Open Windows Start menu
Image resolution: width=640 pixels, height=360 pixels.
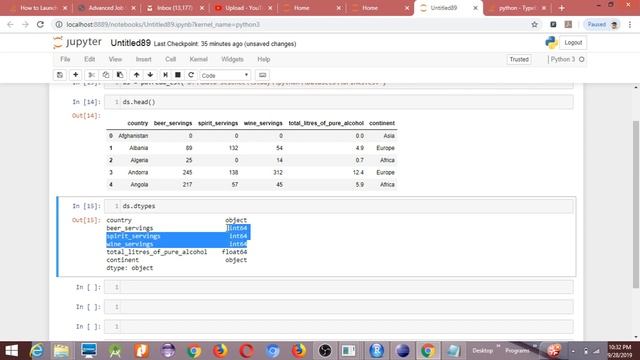coord(11,351)
